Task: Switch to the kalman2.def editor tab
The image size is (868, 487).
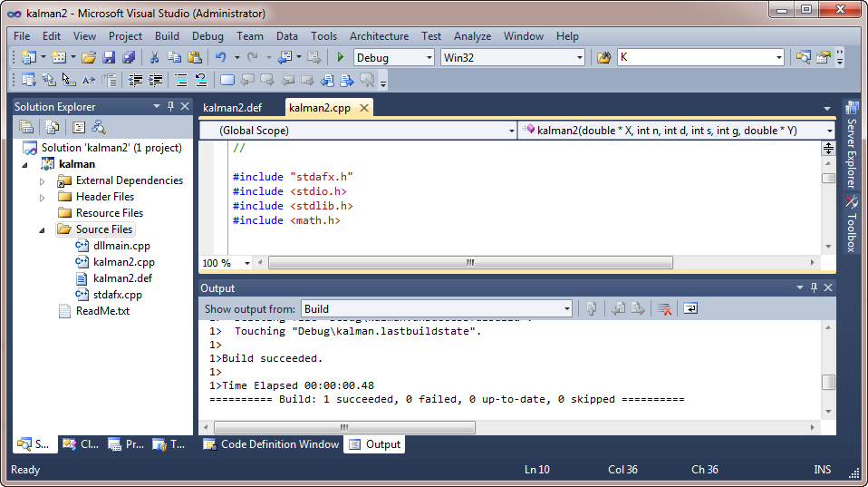Action: 233,108
